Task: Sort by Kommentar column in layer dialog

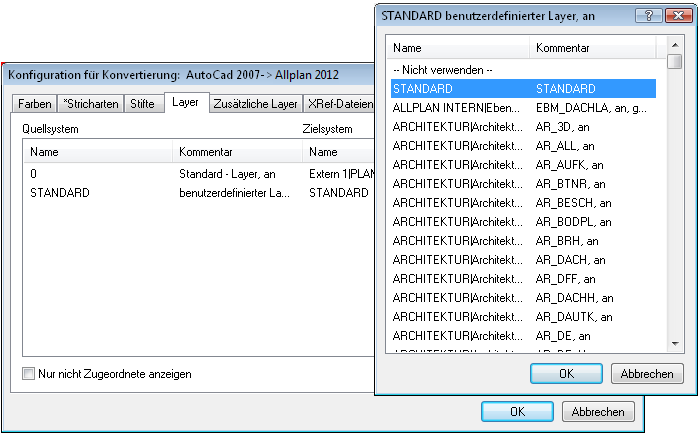Action: 592,48
